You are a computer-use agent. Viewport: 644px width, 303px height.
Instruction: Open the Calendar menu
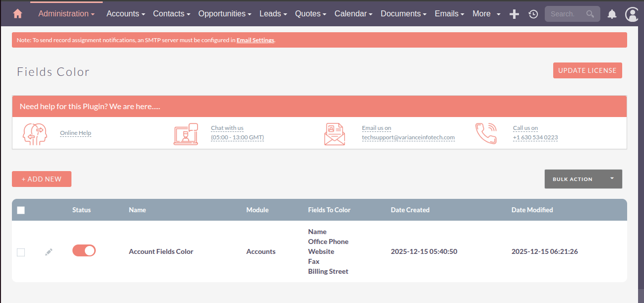coord(353,14)
